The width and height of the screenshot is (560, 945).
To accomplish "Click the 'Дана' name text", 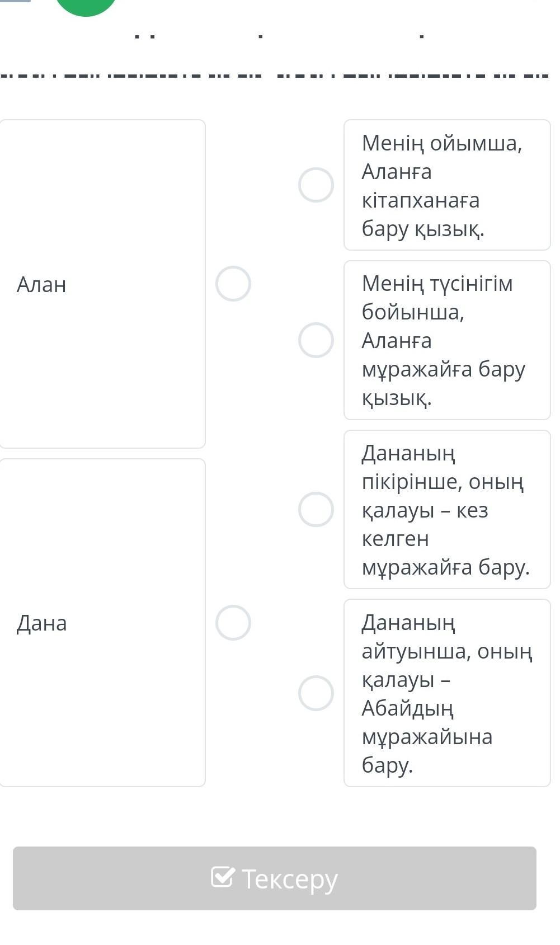I will (x=41, y=623).
